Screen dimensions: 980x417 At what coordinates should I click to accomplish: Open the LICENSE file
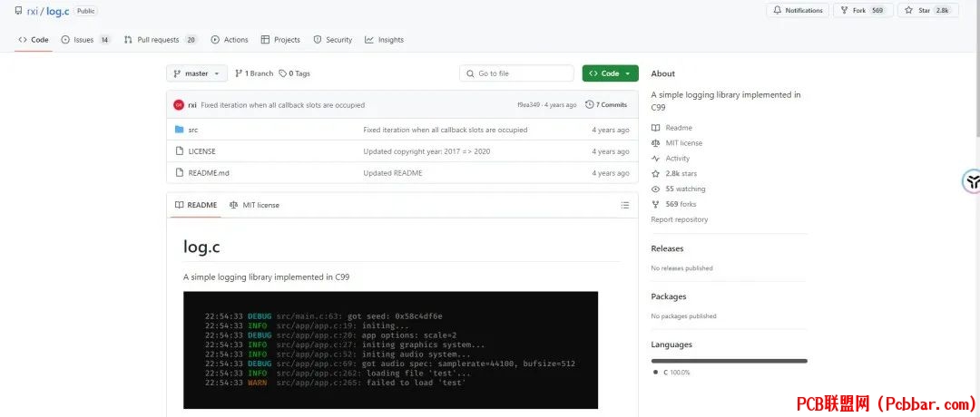pos(201,151)
